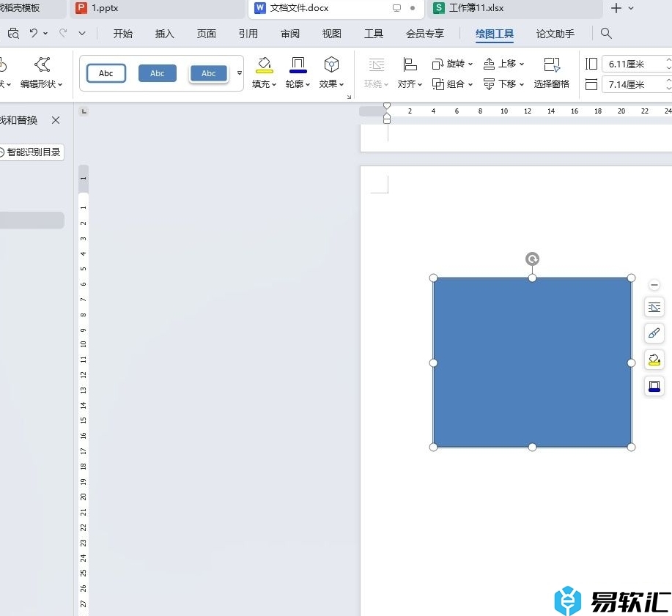
Task: Click the floating yellow fill color bucket
Action: (x=654, y=360)
